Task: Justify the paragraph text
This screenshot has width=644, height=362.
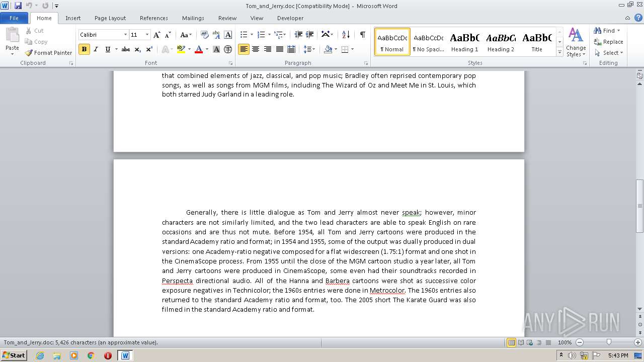Action: [279, 49]
